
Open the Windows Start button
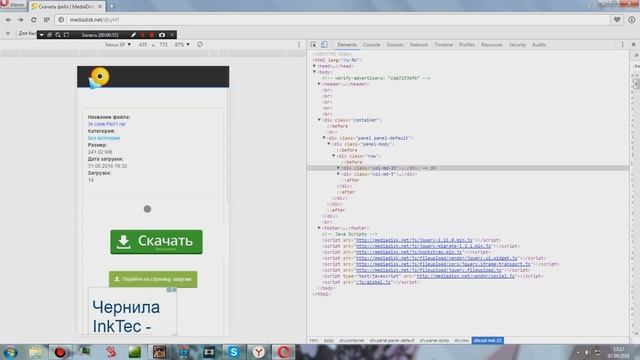point(10,352)
